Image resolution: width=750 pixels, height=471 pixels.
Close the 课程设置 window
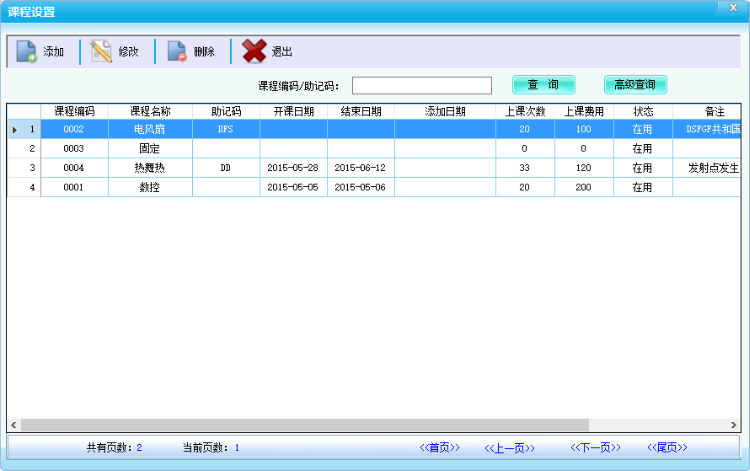click(x=733, y=8)
